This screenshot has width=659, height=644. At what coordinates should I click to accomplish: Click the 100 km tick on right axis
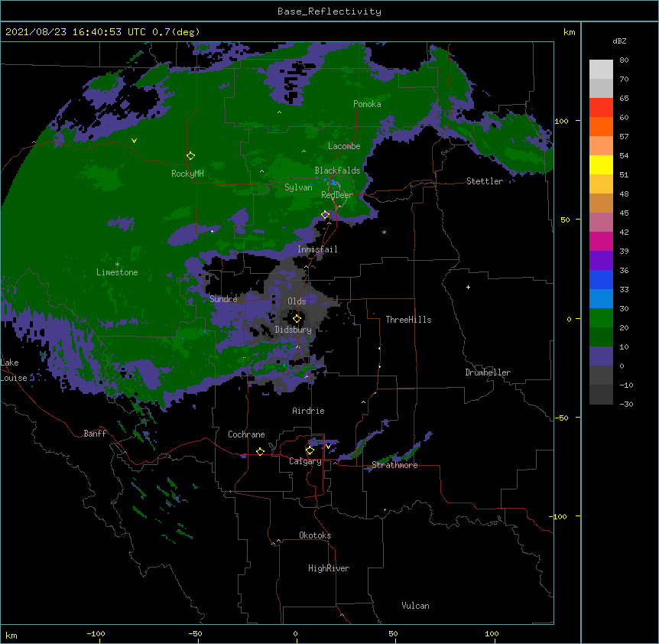(561, 121)
